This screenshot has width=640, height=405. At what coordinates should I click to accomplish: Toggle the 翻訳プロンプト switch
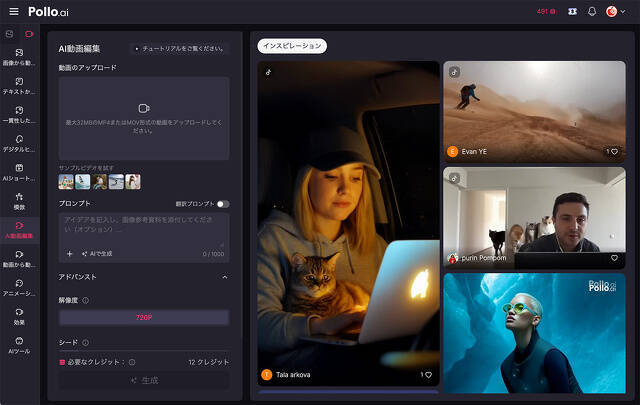point(222,203)
